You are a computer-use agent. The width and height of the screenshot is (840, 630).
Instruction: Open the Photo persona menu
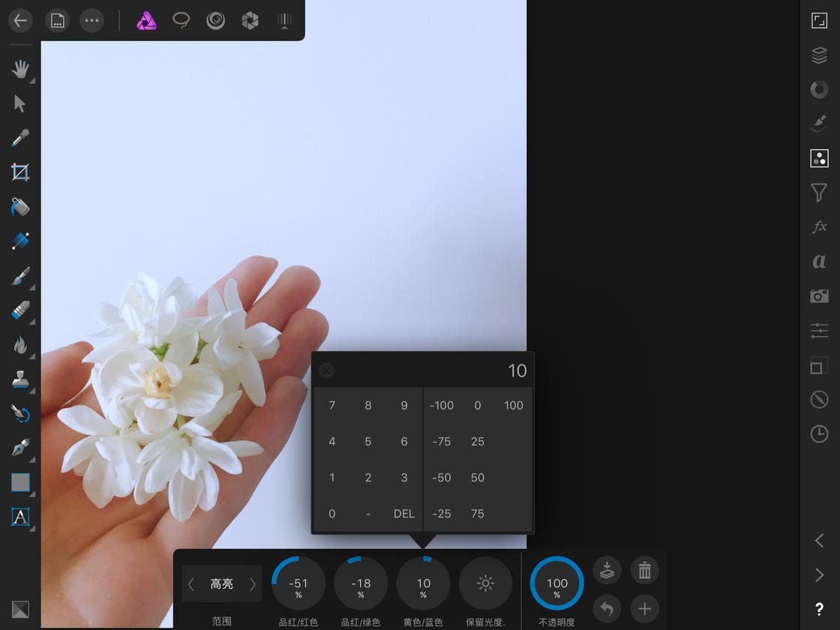point(147,20)
